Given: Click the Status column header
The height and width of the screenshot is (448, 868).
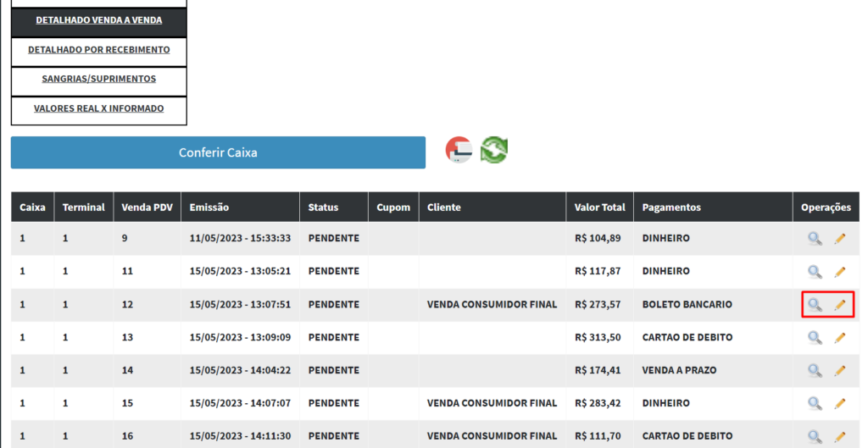Looking at the screenshot, I should [x=323, y=207].
